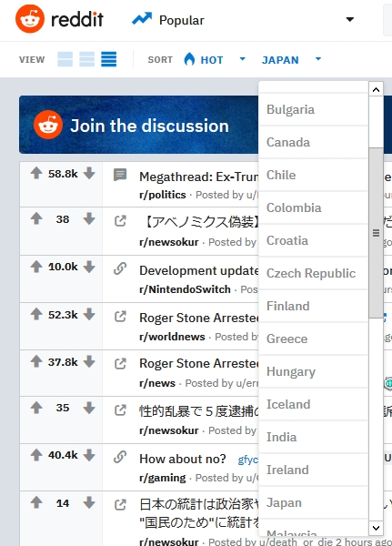Click the Popular trending arrow icon
392x546 pixels.
142,18
